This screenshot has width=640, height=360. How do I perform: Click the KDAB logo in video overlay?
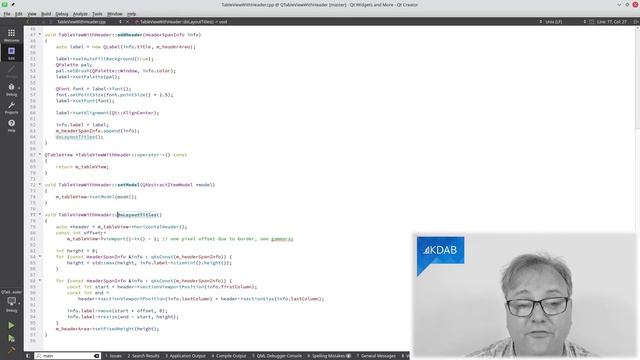(440, 250)
